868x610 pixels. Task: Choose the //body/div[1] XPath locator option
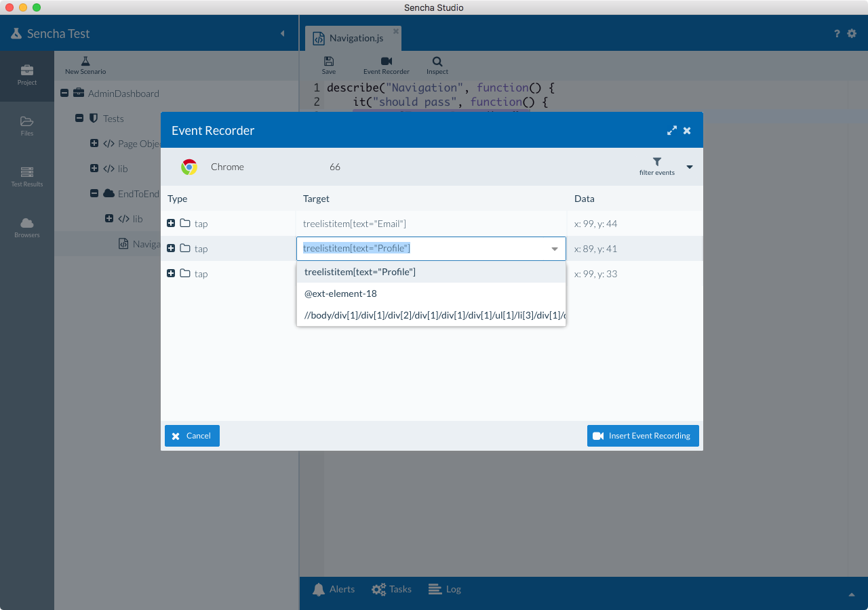[x=431, y=315]
